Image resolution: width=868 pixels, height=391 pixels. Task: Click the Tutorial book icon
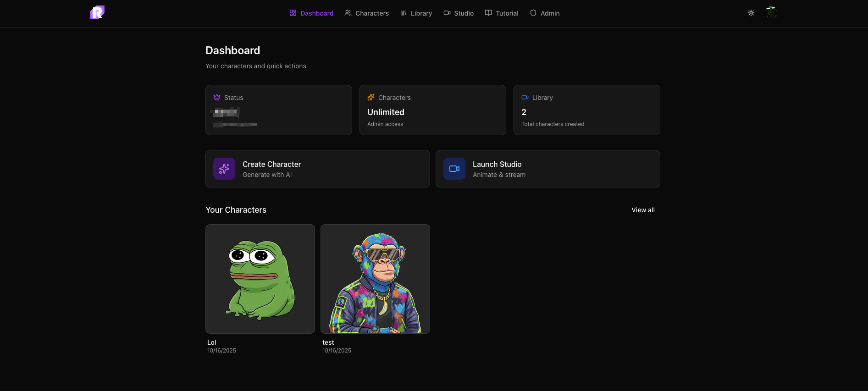tap(488, 13)
